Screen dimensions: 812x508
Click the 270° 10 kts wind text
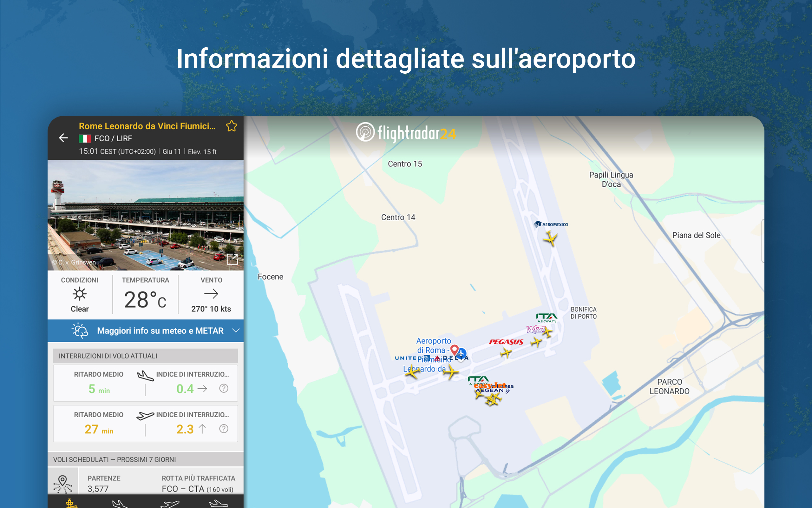tap(211, 309)
